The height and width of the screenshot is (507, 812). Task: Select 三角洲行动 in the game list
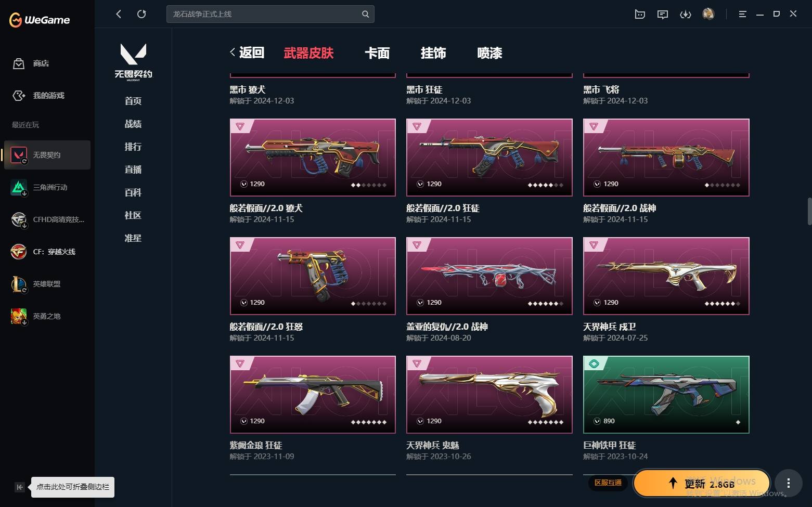click(47, 187)
